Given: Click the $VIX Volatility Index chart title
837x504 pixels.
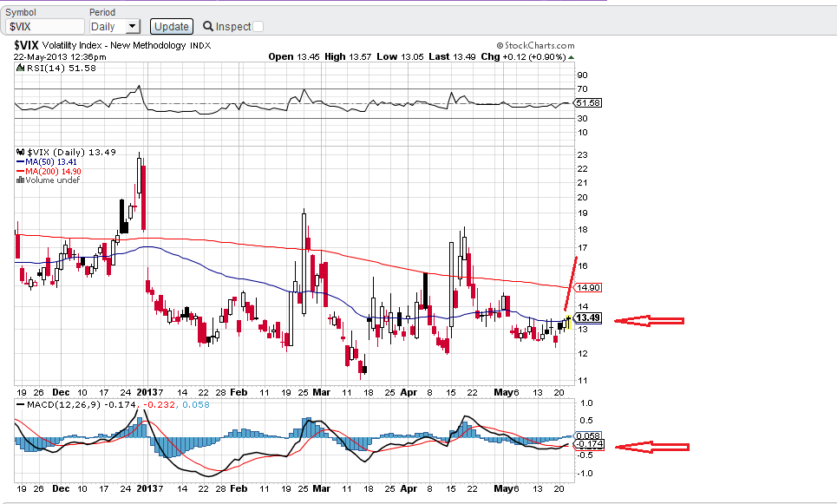Looking at the screenshot, I should (112, 45).
